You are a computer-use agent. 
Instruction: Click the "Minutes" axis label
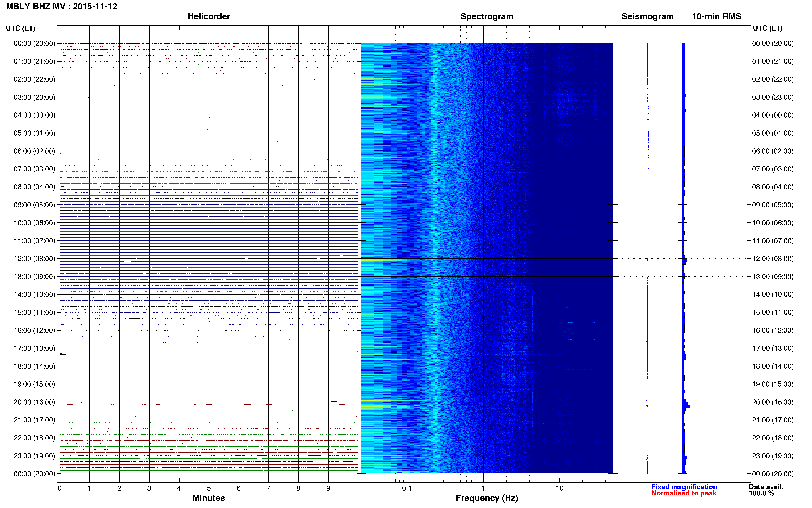209,498
